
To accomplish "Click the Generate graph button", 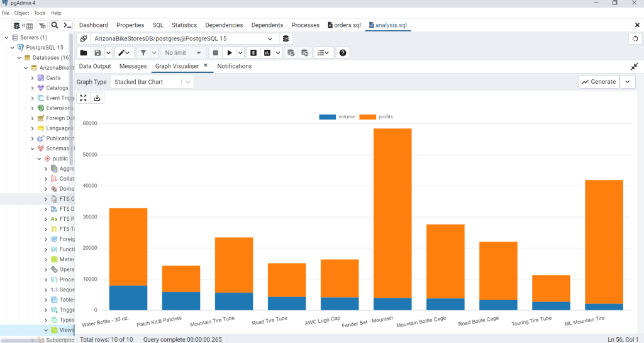I will (599, 82).
